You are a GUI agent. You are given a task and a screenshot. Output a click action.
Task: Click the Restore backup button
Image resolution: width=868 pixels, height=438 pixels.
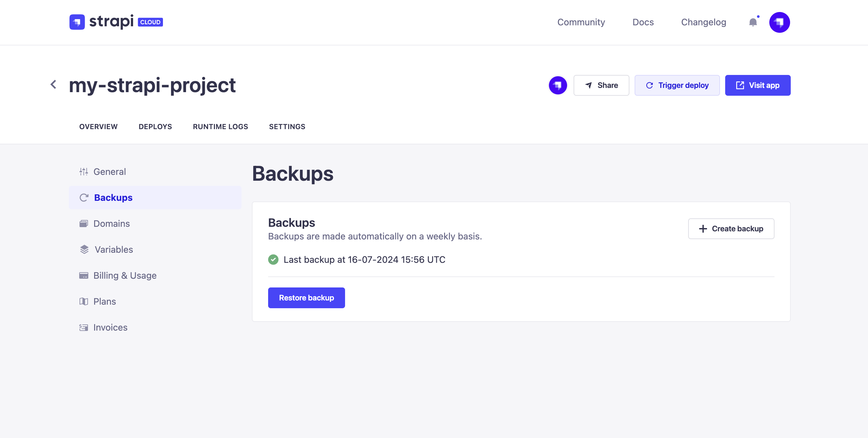pos(306,298)
